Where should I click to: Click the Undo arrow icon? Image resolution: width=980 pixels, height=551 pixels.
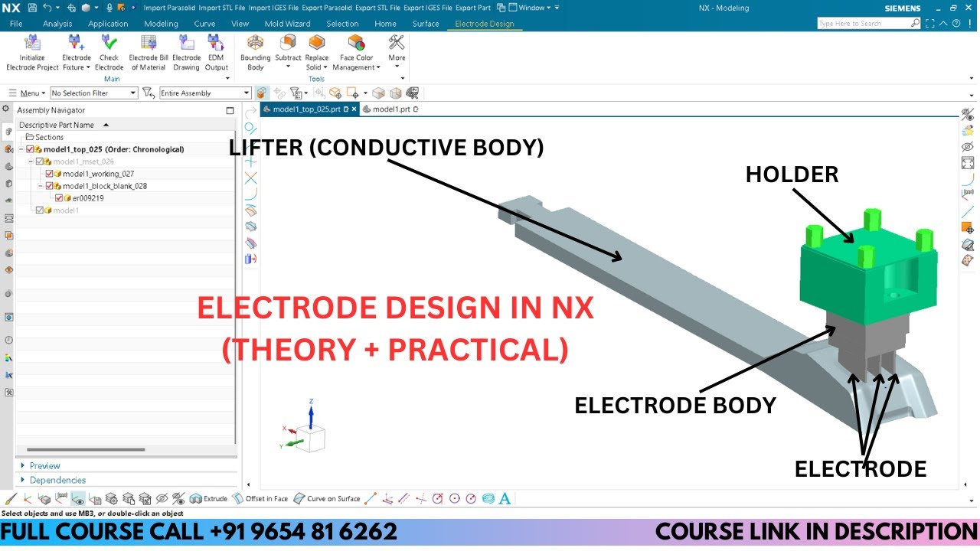[x=47, y=8]
